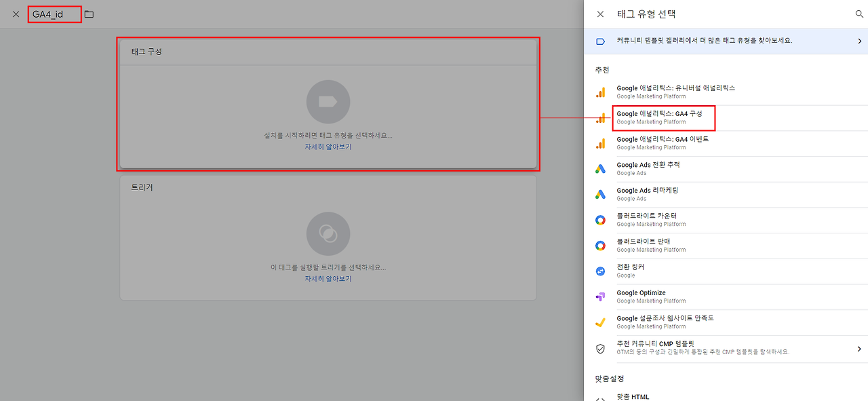Click the Google Ads conversion tracking icon

click(600, 169)
